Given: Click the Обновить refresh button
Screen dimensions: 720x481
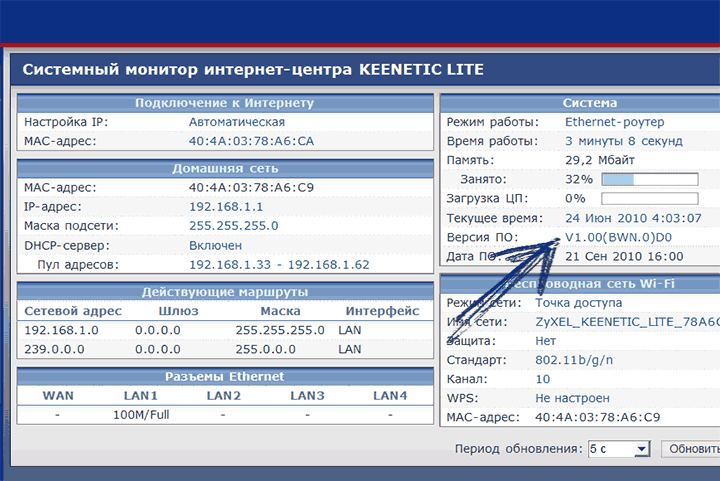Looking at the screenshot, I should coord(691,448).
